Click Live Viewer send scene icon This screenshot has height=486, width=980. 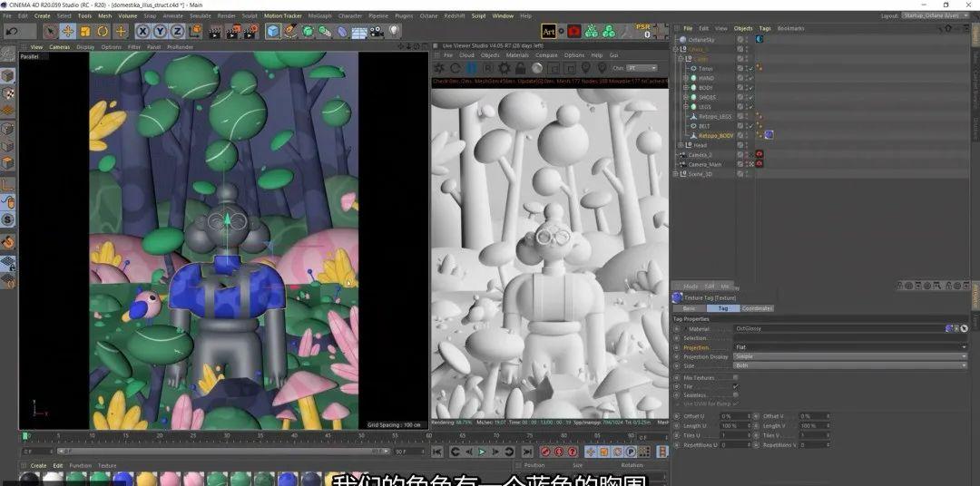(x=439, y=68)
